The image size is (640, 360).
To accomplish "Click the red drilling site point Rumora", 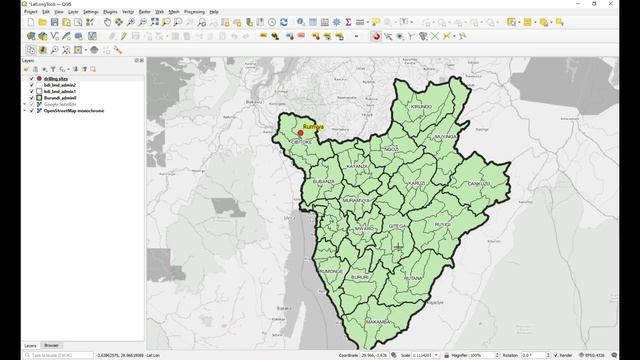I will click(300, 133).
